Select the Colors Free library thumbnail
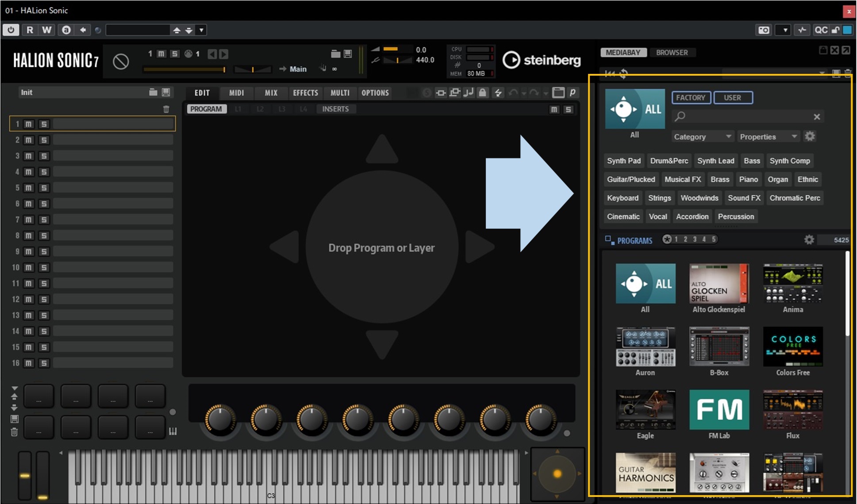The height and width of the screenshot is (504, 857). point(793,347)
